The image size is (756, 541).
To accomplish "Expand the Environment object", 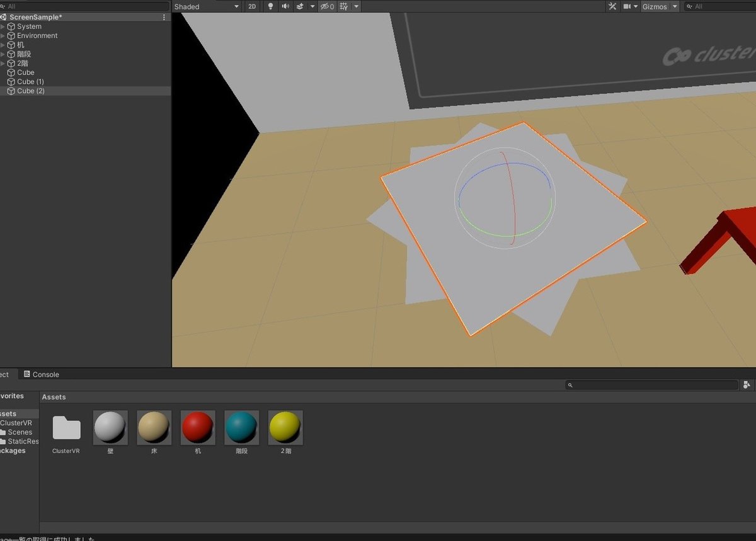I will pos(3,36).
